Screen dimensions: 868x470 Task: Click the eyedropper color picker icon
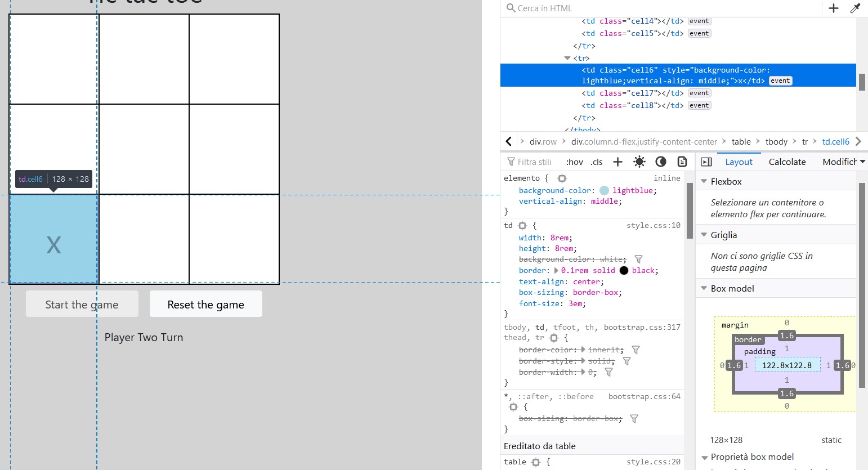click(855, 8)
